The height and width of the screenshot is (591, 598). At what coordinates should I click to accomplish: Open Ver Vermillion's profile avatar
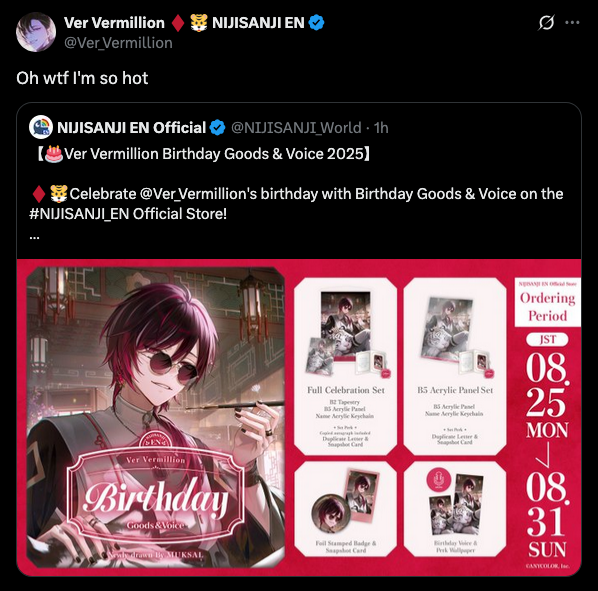[36, 32]
